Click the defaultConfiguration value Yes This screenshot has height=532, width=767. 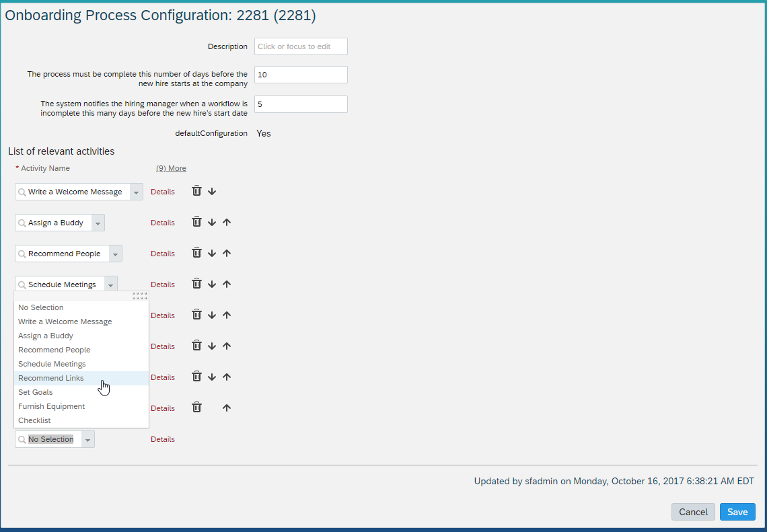coord(264,133)
